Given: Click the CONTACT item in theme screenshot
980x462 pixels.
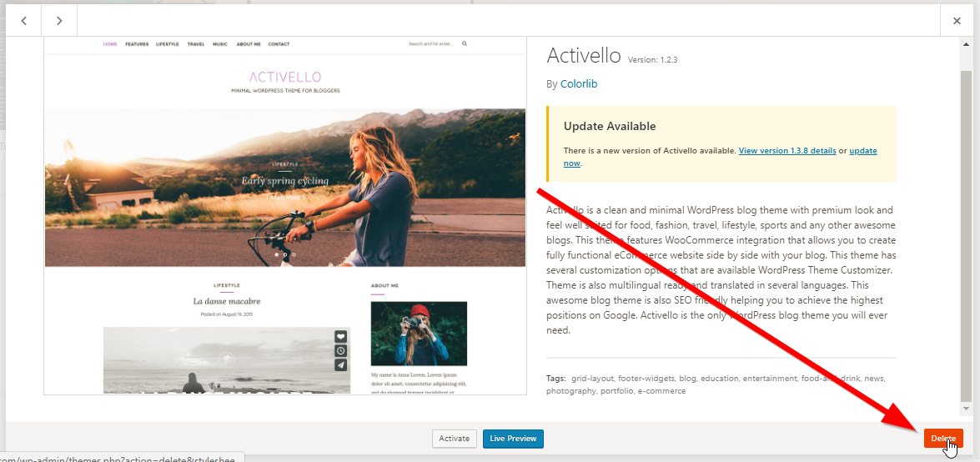Looking at the screenshot, I should pyautogui.click(x=279, y=44).
